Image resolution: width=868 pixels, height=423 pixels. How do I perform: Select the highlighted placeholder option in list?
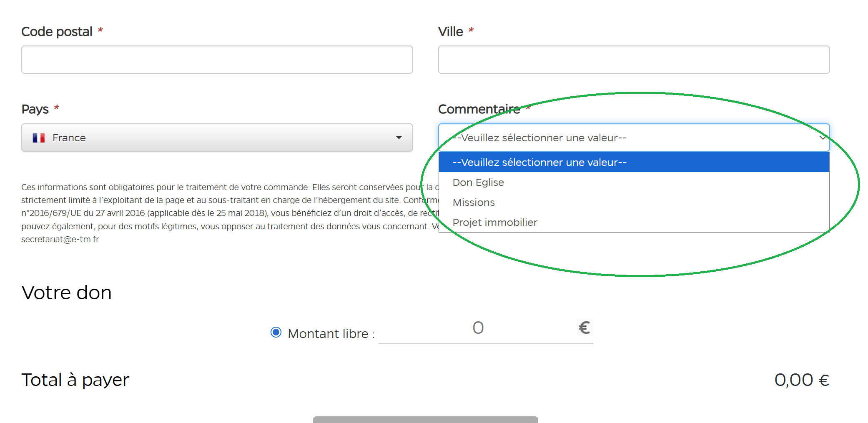[539, 162]
